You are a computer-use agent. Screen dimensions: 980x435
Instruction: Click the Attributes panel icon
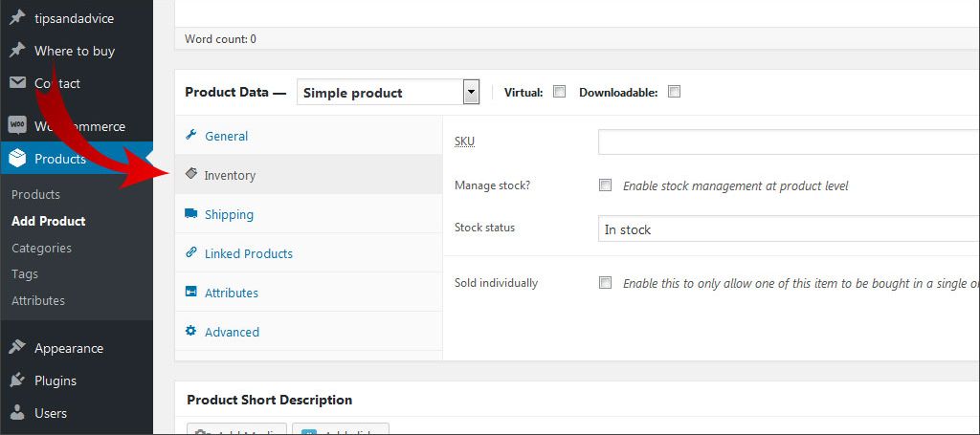[190, 293]
